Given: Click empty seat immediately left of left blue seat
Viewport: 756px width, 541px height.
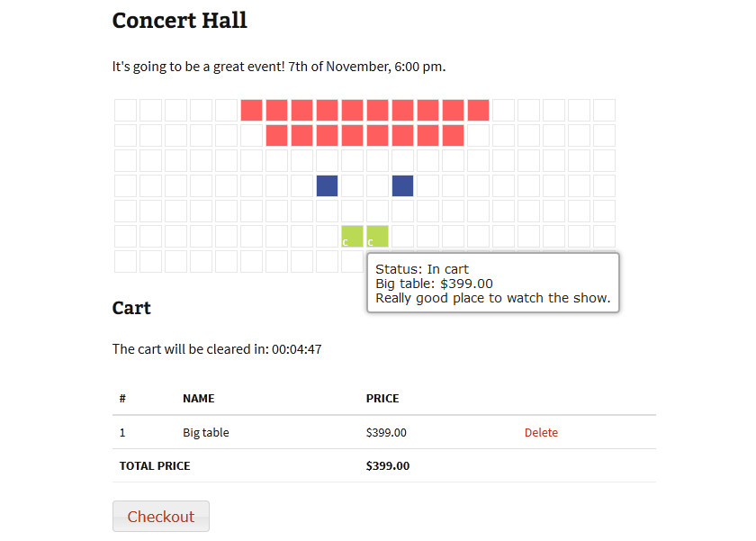Looking at the screenshot, I should point(301,185).
